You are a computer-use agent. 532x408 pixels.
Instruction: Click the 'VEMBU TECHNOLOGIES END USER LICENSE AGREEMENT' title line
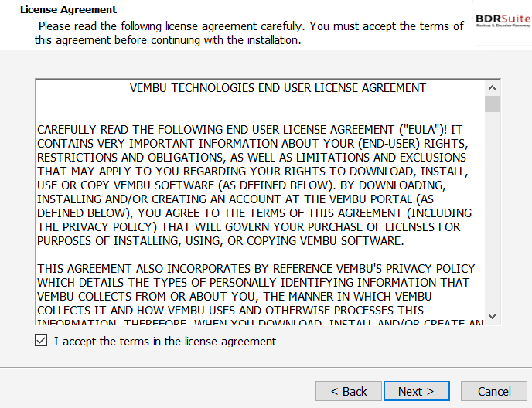point(278,88)
